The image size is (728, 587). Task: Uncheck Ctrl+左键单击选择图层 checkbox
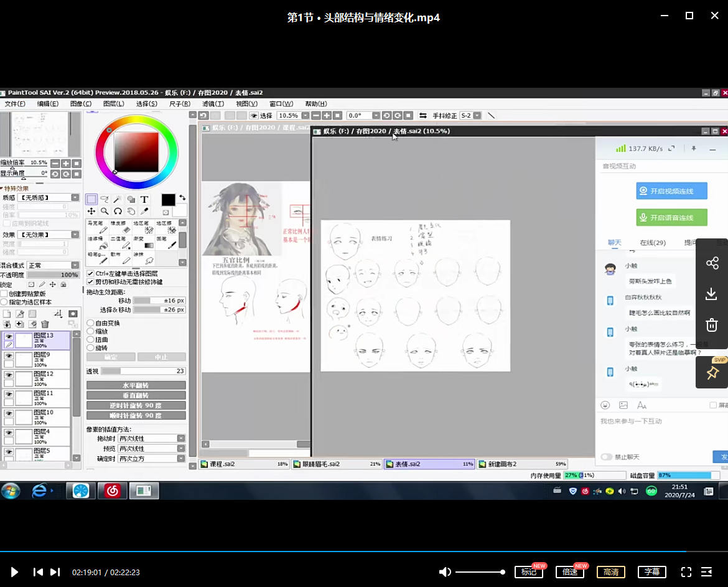[91, 273]
